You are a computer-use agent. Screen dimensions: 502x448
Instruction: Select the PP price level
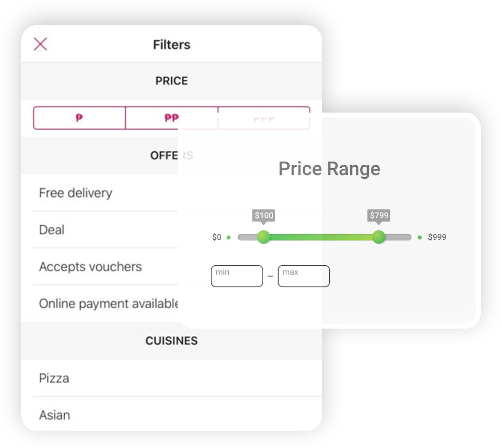coord(172,118)
